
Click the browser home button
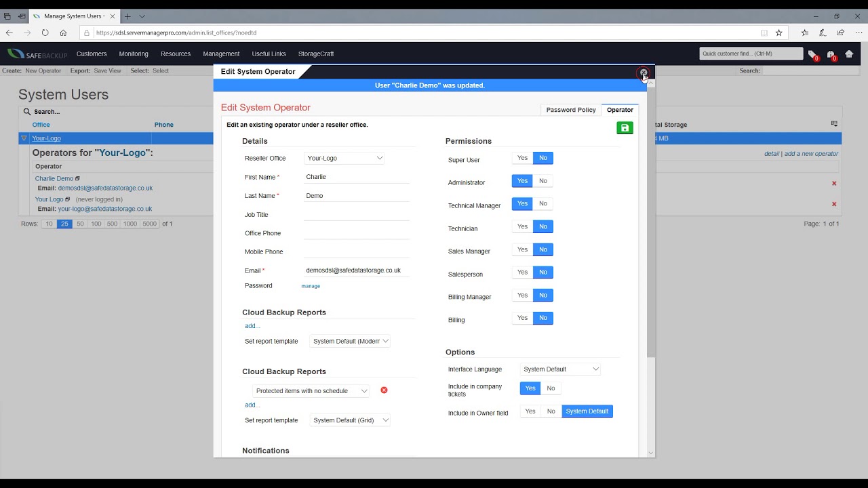tap(63, 33)
